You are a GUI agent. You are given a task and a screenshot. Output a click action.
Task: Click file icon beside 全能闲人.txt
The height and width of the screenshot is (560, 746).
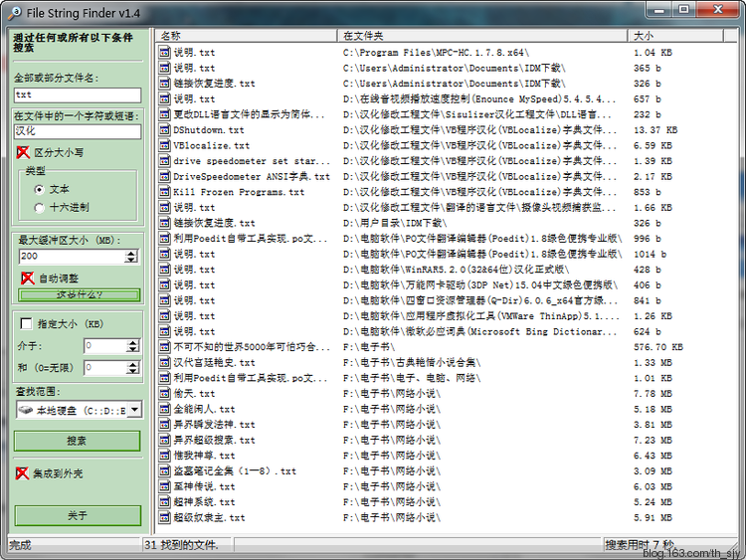164,409
